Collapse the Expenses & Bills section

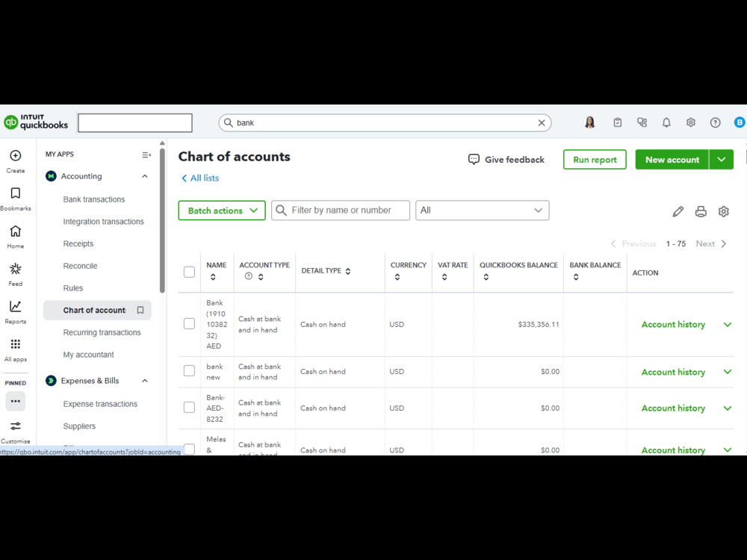[x=145, y=381]
